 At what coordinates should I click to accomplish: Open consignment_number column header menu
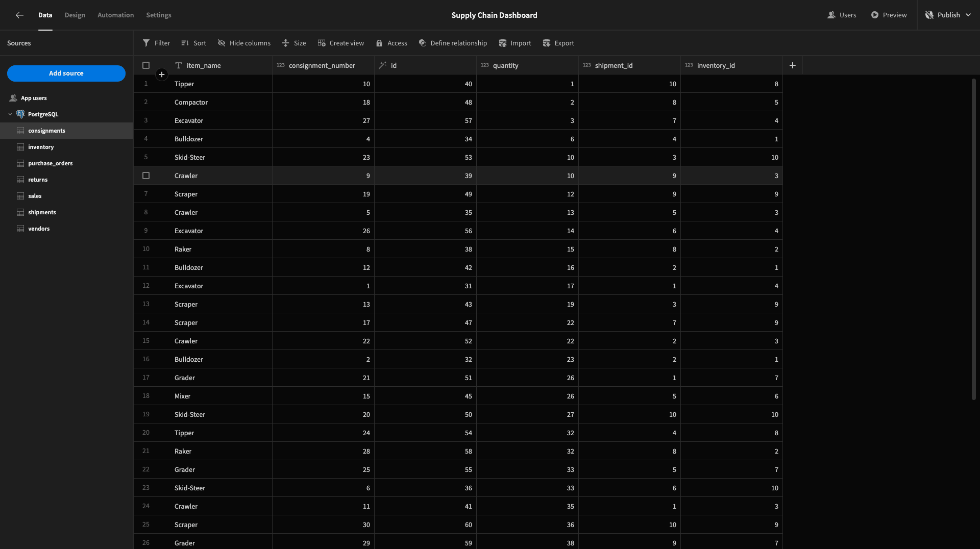[323, 65]
